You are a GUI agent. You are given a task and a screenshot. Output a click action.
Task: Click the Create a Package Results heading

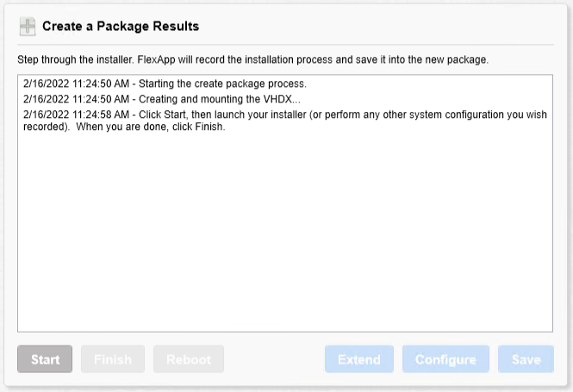click(121, 27)
